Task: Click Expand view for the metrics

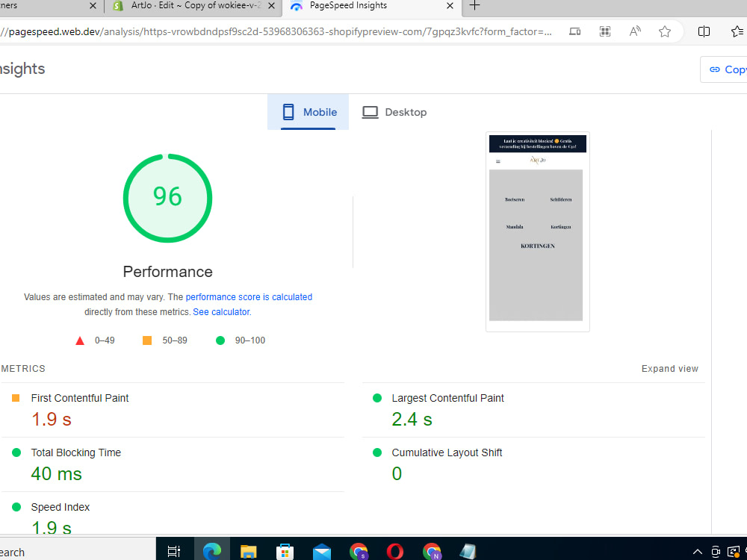Action: 669,368
